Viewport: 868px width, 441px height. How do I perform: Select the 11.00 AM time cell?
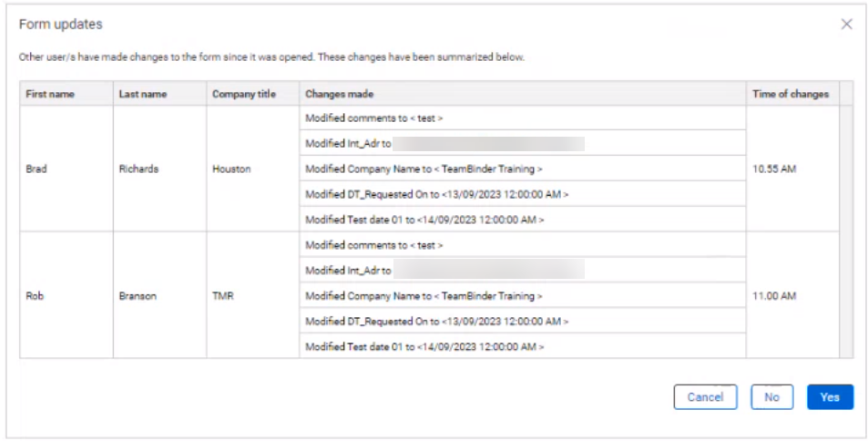point(792,295)
